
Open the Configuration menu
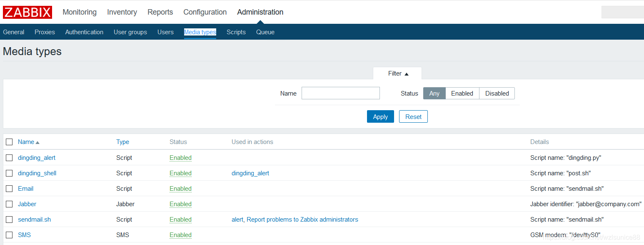coord(205,12)
